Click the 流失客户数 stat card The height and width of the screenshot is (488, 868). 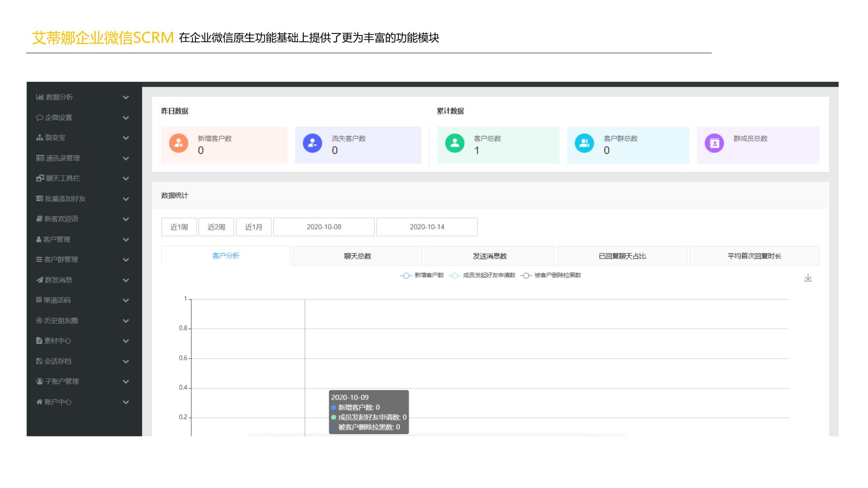[358, 145]
